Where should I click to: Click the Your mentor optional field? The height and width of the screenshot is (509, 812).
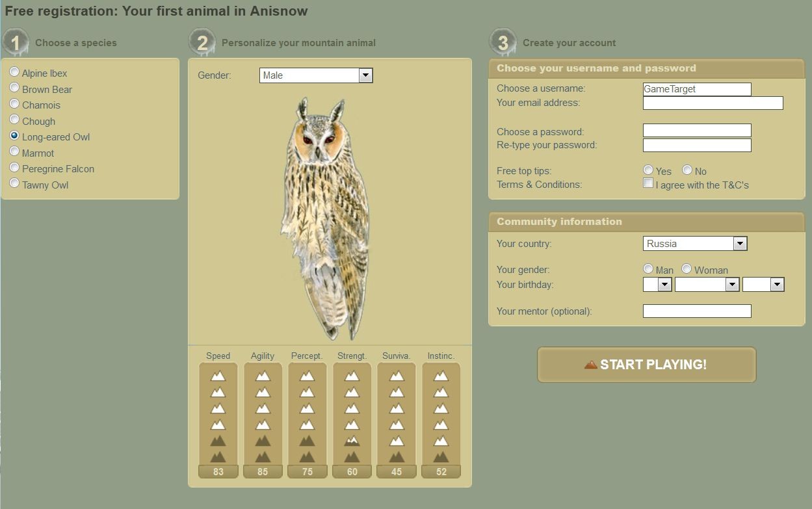pos(697,311)
